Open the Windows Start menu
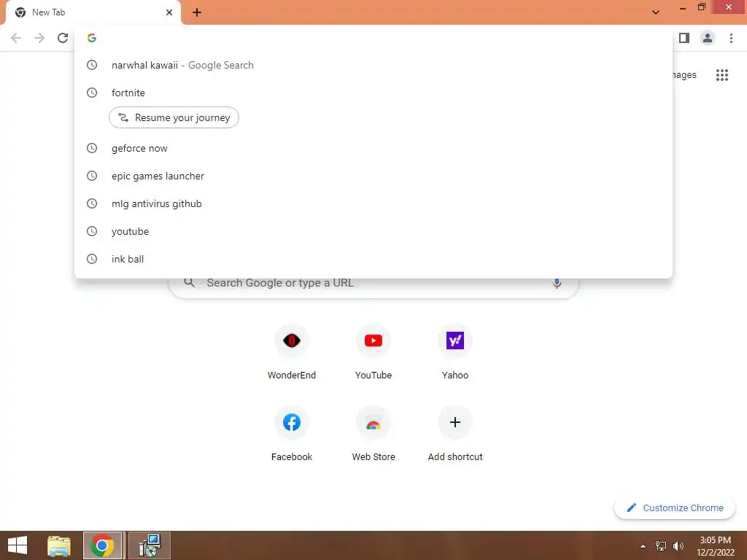The width and height of the screenshot is (747, 560). click(x=18, y=545)
